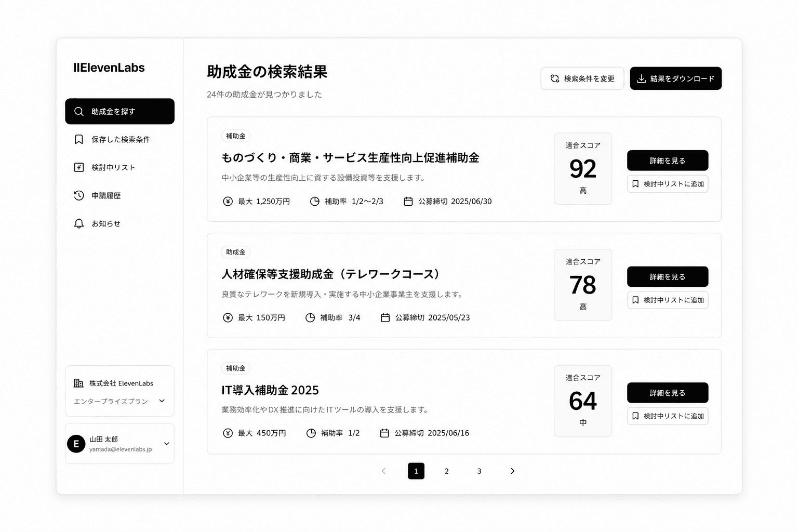Viewport: 798px width, 532px height.
Task: Open 保存した検索条件 in the sidebar
Action: [x=119, y=139]
